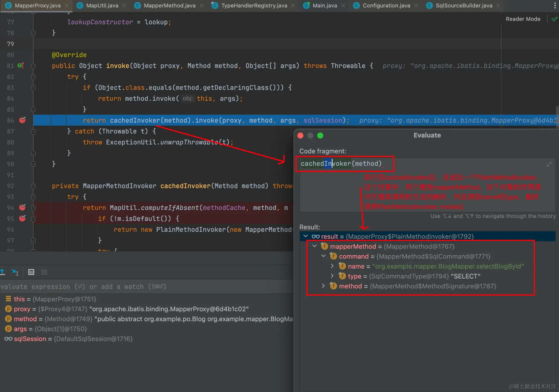Image resolution: width=559 pixels, height=392 pixels.
Task: Select the 'proxy' variable in debugger
Action: 147,309
